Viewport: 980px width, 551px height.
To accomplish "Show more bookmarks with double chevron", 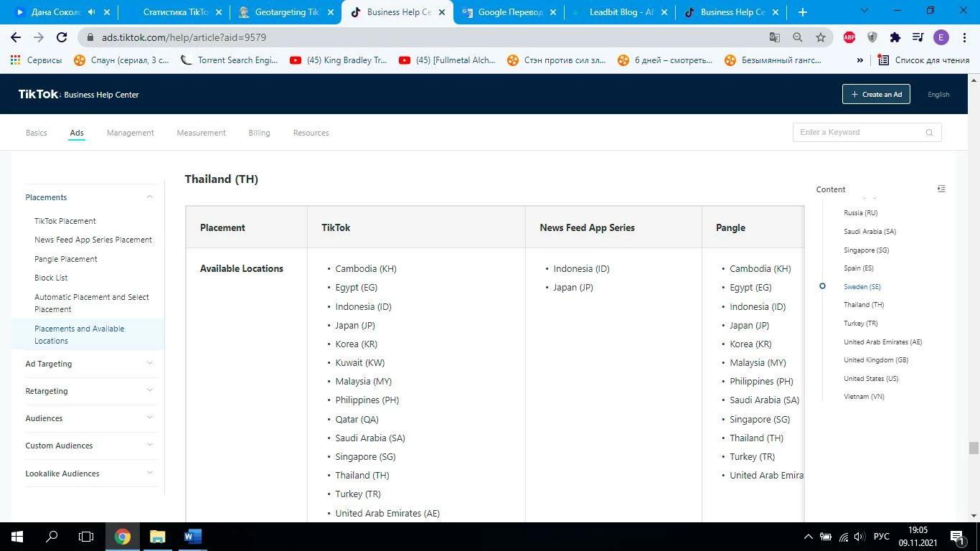I will point(859,60).
